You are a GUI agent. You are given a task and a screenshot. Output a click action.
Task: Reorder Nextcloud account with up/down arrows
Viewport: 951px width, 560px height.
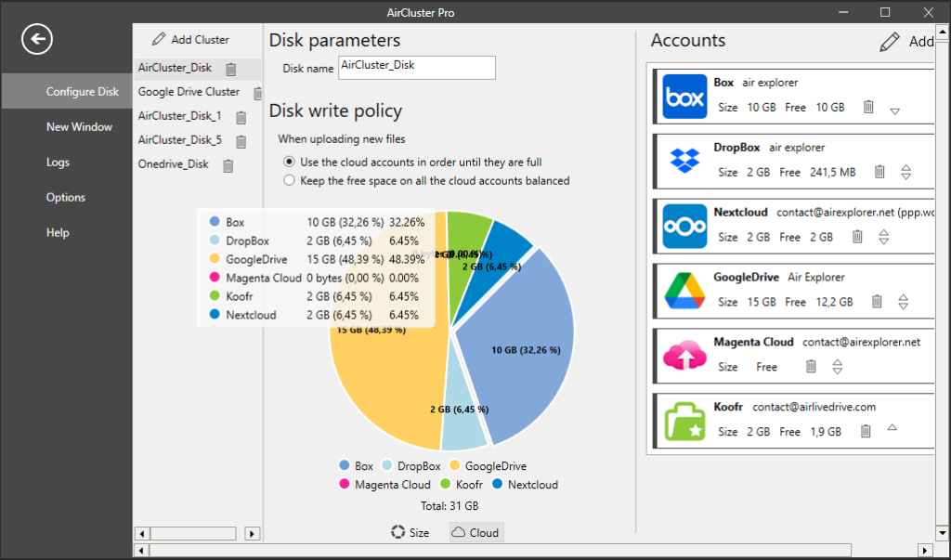tap(884, 237)
